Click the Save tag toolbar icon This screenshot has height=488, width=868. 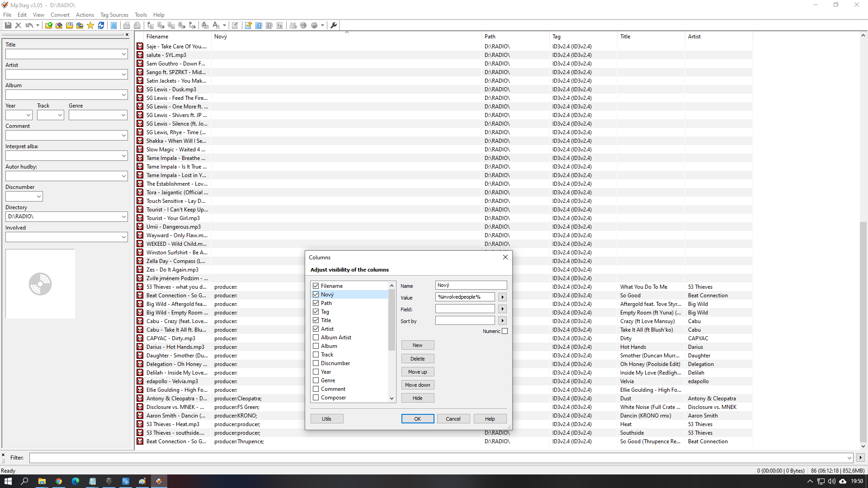pyautogui.click(x=8, y=25)
